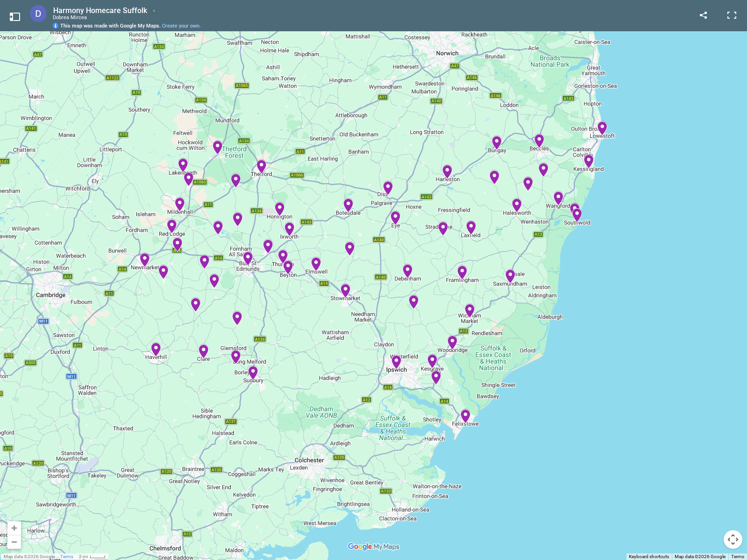Select the Sudbury map pin
Screen dimensions: 747x560
[253, 372]
